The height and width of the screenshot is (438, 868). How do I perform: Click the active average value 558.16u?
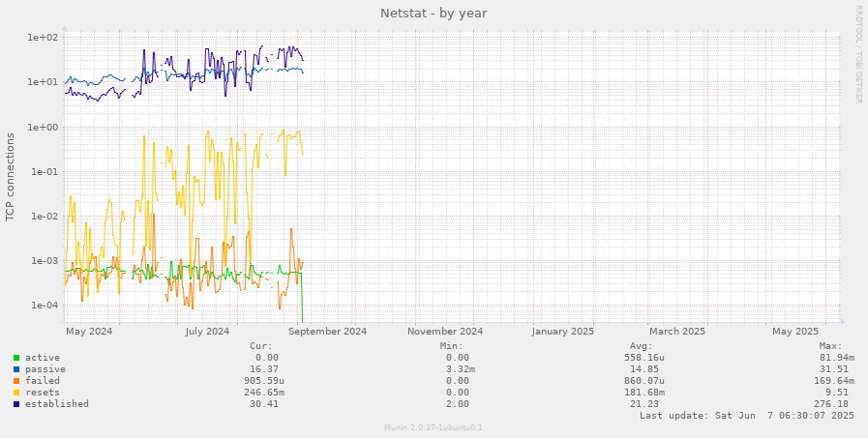pyautogui.click(x=644, y=358)
